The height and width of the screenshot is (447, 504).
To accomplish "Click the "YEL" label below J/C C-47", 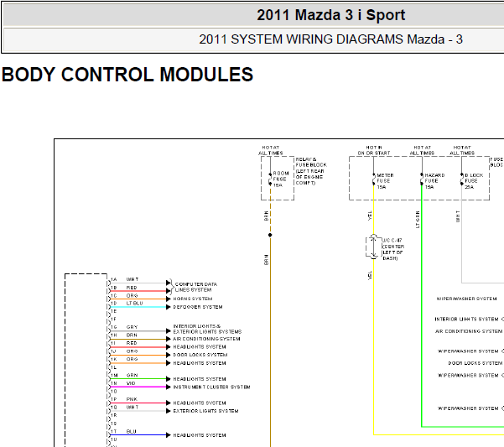I will [370, 275].
